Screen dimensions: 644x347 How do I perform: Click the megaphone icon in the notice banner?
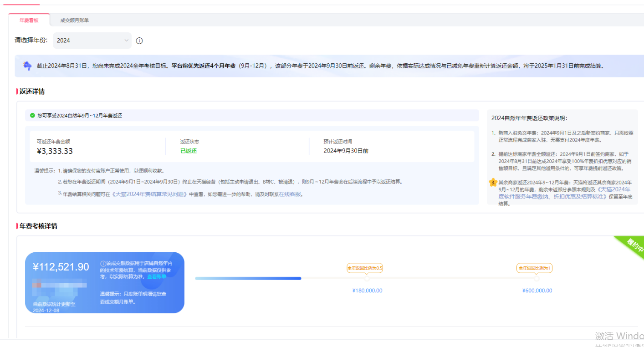[27, 66]
